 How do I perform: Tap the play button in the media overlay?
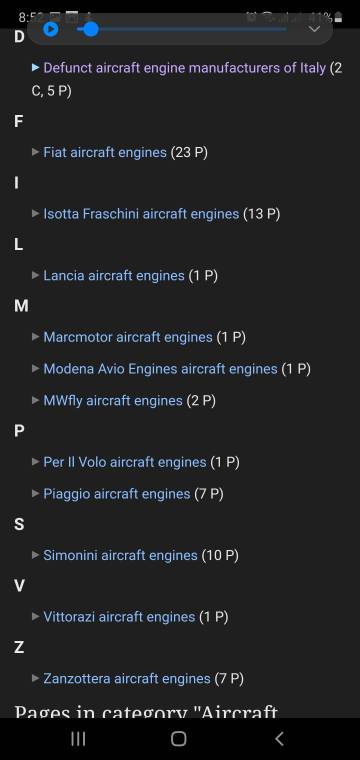pyautogui.click(x=51, y=30)
